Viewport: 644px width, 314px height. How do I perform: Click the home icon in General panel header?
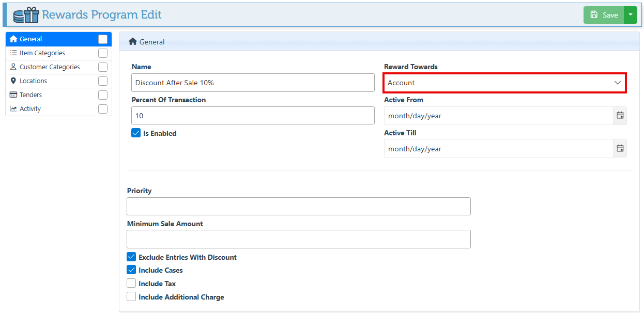[x=133, y=42]
